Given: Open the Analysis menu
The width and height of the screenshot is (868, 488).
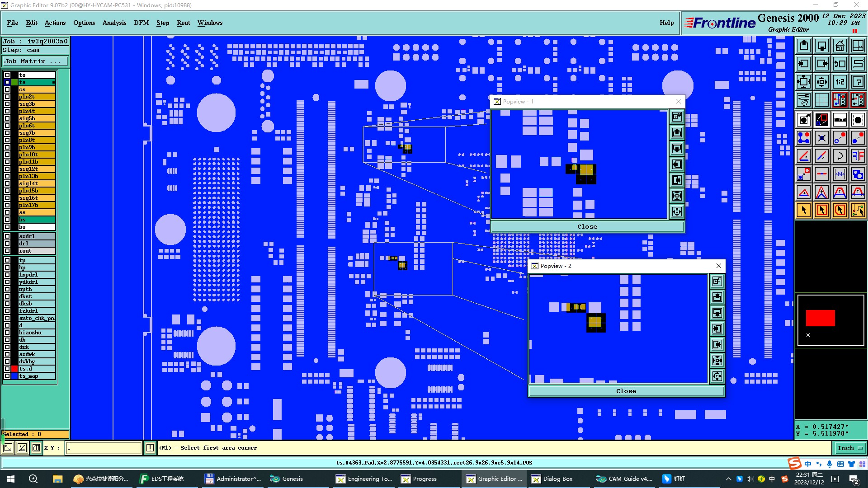Looking at the screenshot, I should pos(114,23).
